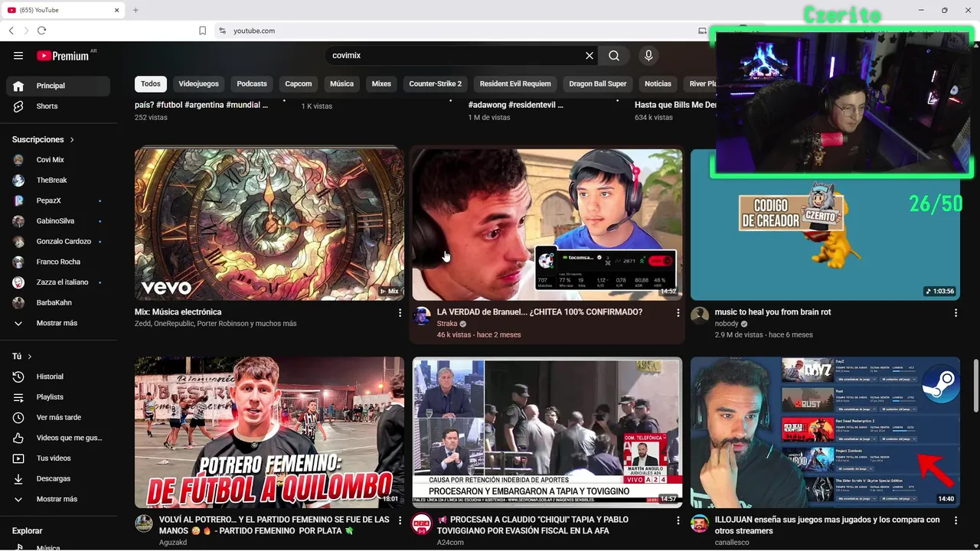Click the bookmark icon in the address bar
This screenshot has height=551, width=980.
coord(202,31)
